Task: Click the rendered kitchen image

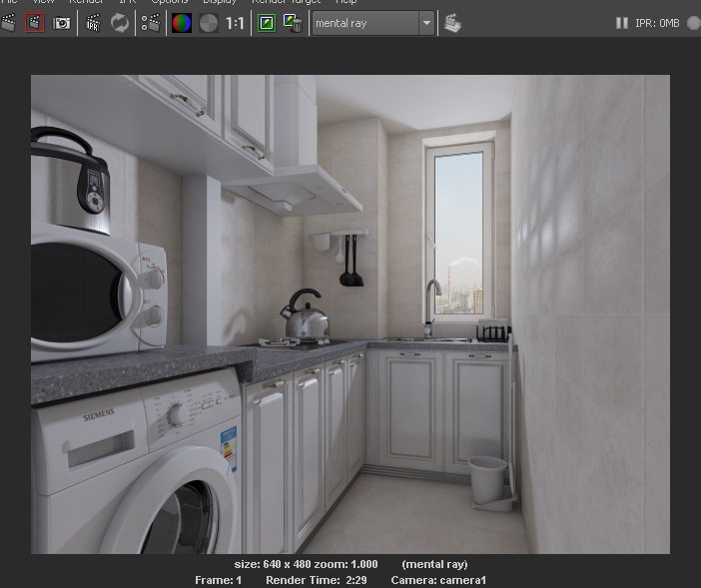Action: (350, 314)
